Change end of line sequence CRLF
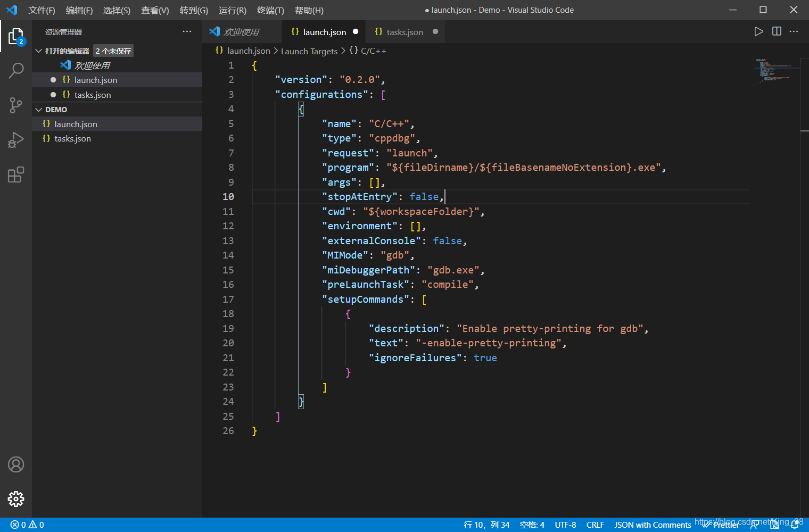This screenshot has width=809, height=532. point(595,525)
